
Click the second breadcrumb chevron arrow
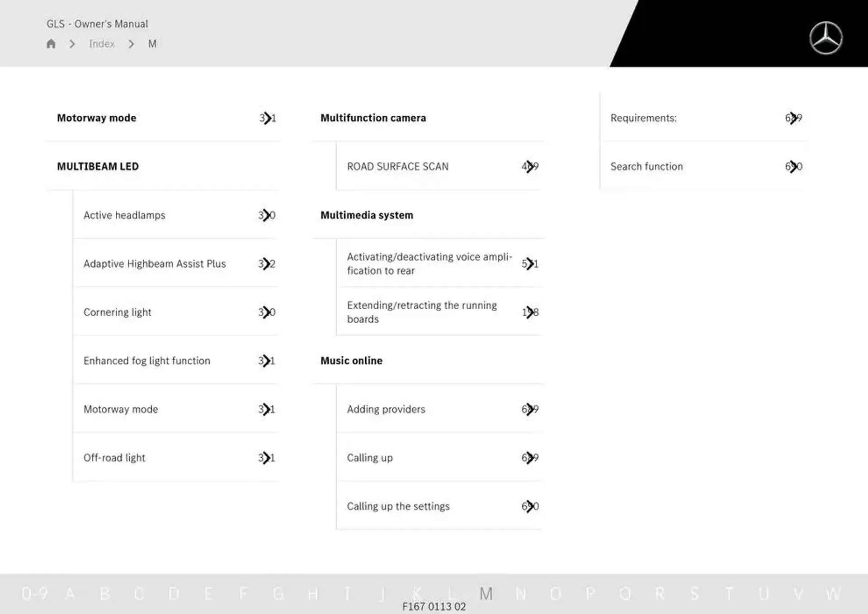tap(131, 44)
